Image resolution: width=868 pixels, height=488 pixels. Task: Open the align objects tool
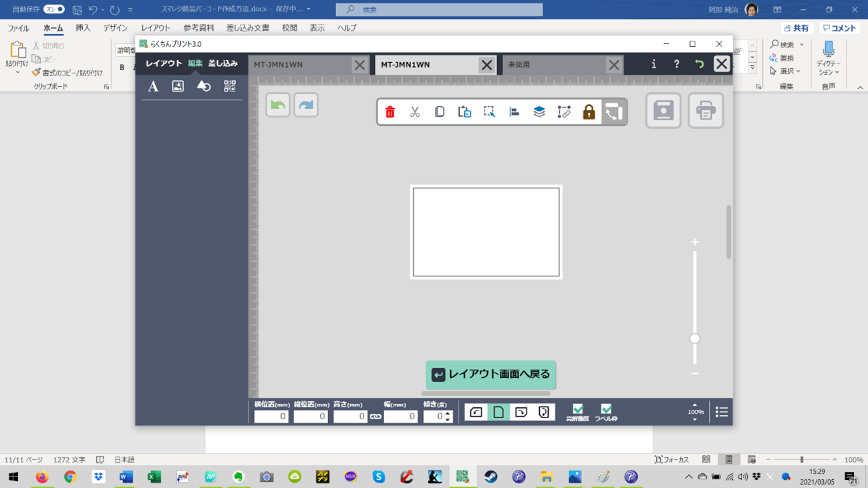515,112
